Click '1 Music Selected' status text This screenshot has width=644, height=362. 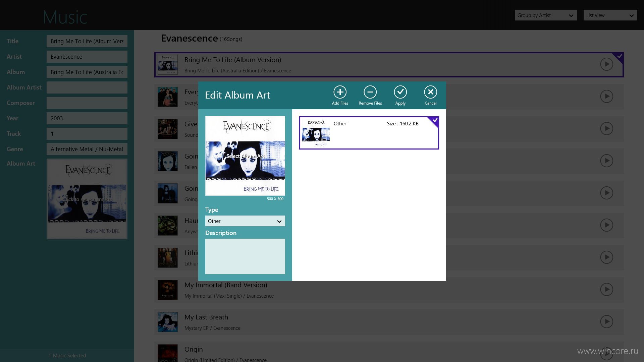[x=67, y=356]
